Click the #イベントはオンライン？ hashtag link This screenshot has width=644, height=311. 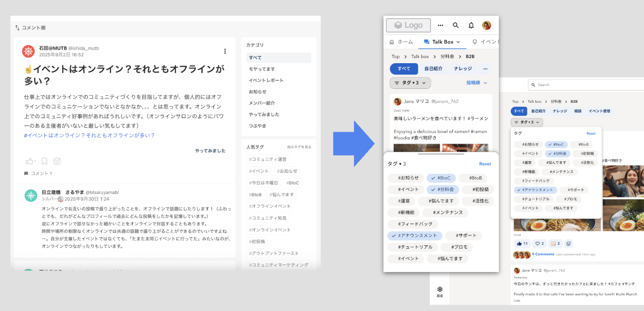(x=89, y=135)
